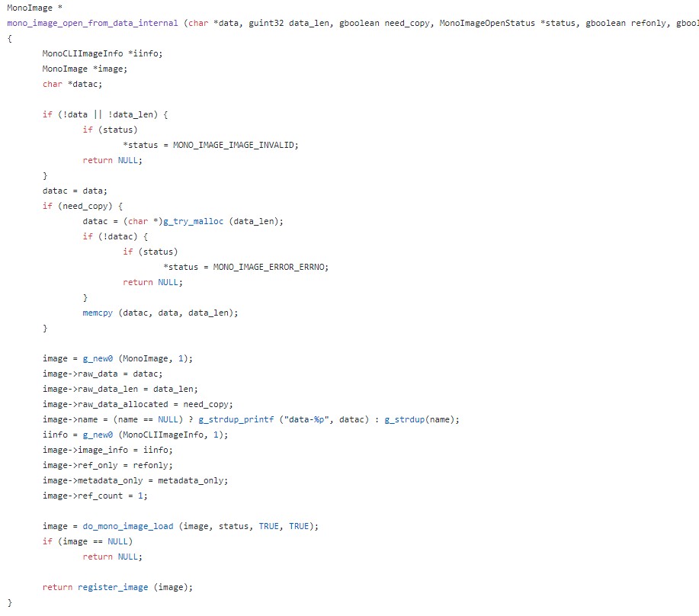This screenshot has width=699, height=616.
Task: Click the MONO_IMAGE_IMAGE_INVALID constant
Action: (236, 145)
